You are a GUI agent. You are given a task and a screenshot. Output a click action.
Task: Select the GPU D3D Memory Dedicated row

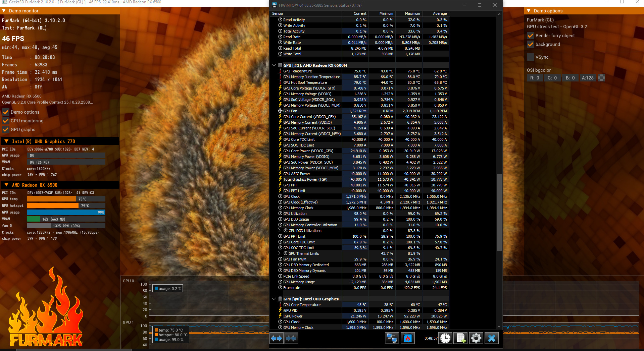360,265
